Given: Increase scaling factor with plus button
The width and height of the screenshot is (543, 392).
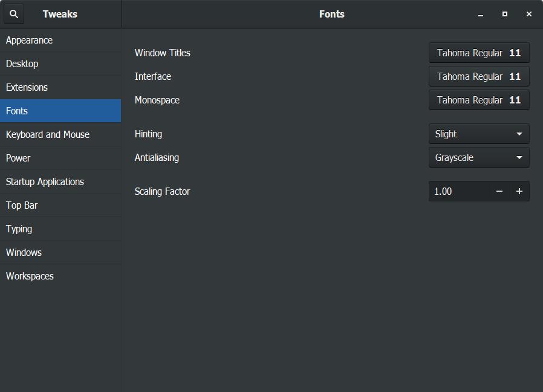Looking at the screenshot, I should coord(519,191).
